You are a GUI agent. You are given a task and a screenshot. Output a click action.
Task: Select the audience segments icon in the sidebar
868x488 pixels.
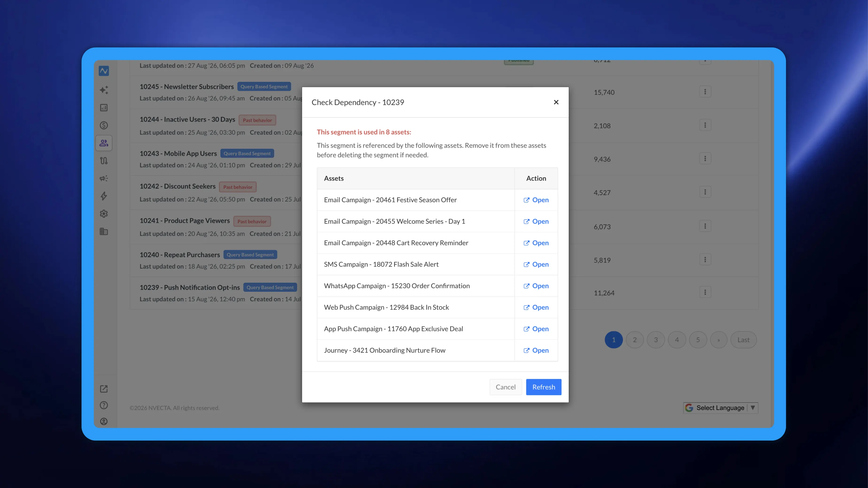pos(104,143)
